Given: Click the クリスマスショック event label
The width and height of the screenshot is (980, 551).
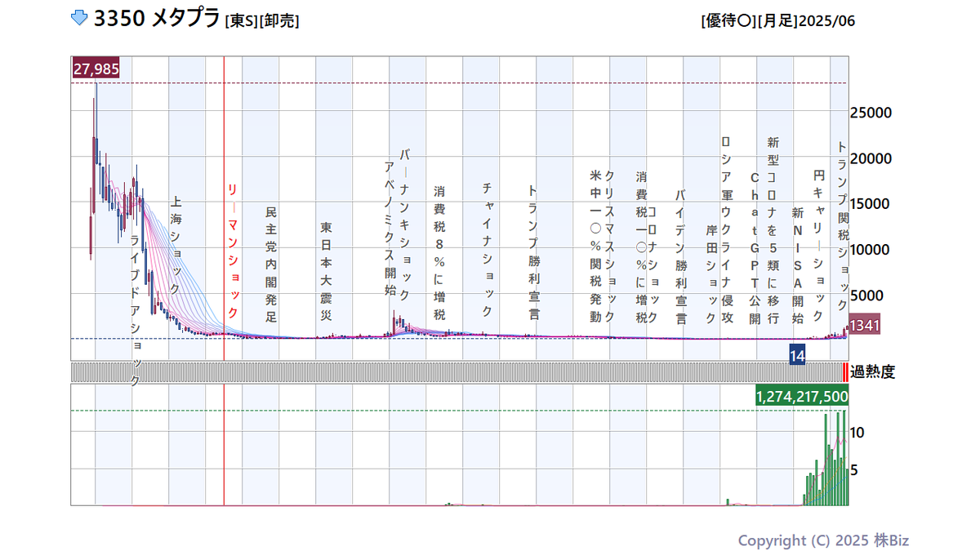Looking at the screenshot, I should click(609, 247).
